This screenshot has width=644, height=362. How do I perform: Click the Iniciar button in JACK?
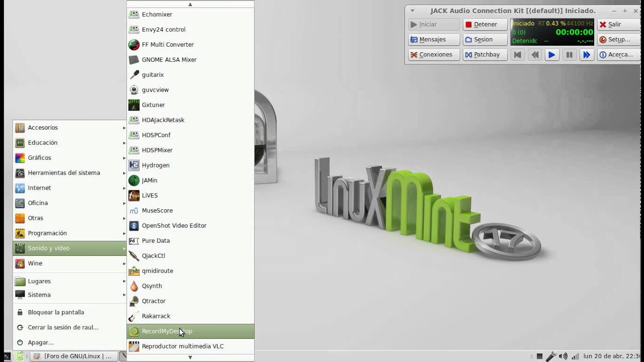click(x=434, y=24)
